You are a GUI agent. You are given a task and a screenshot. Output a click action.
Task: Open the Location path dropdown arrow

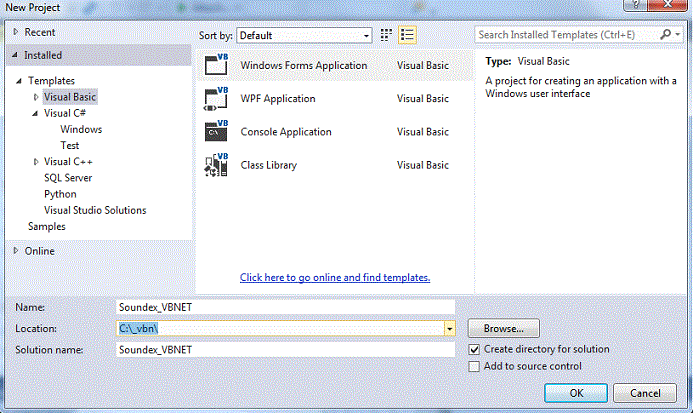pyautogui.click(x=449, y=329)
